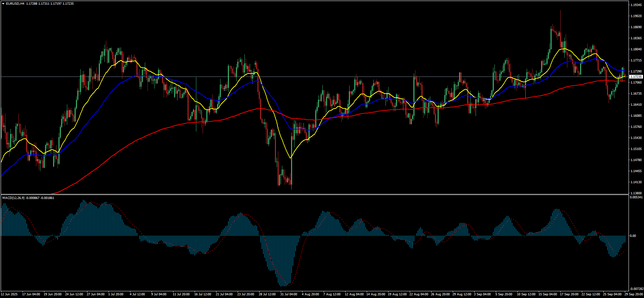Select the 31 Jul 04:00 time label
The image size is (644, 298).
pyautogui.click(x=288, y=294)
